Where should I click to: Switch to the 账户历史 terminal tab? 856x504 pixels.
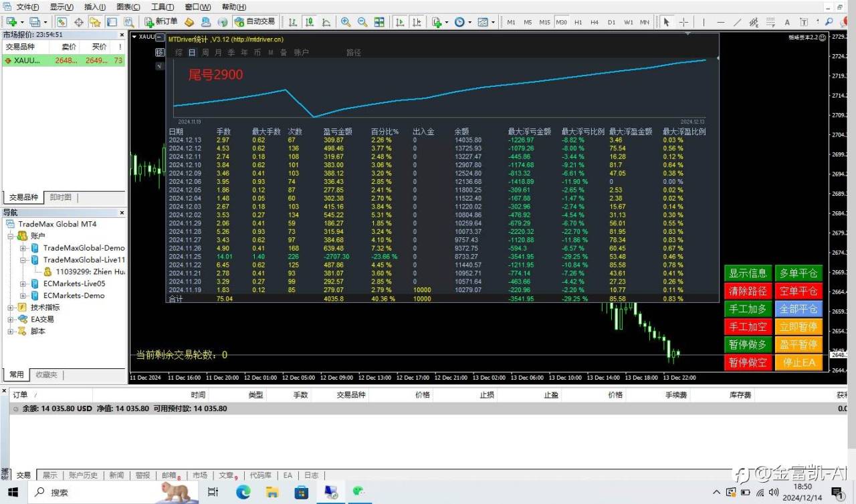click(83, 475)
